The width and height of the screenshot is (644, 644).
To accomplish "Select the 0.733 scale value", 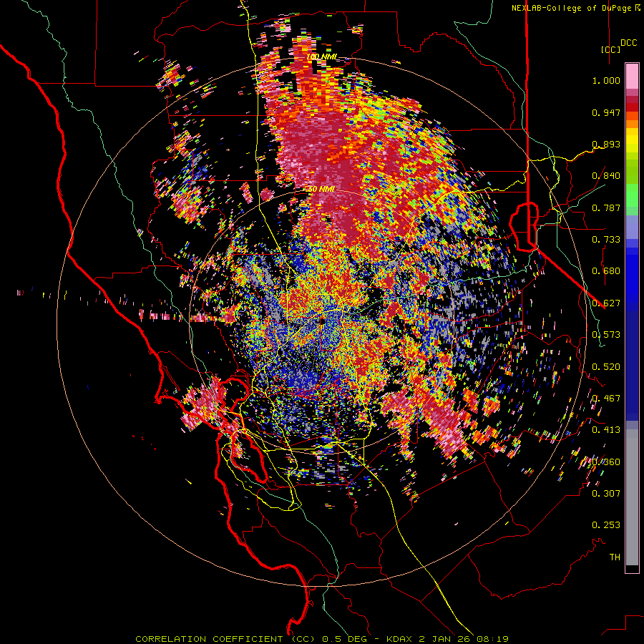I will point(606,240).
